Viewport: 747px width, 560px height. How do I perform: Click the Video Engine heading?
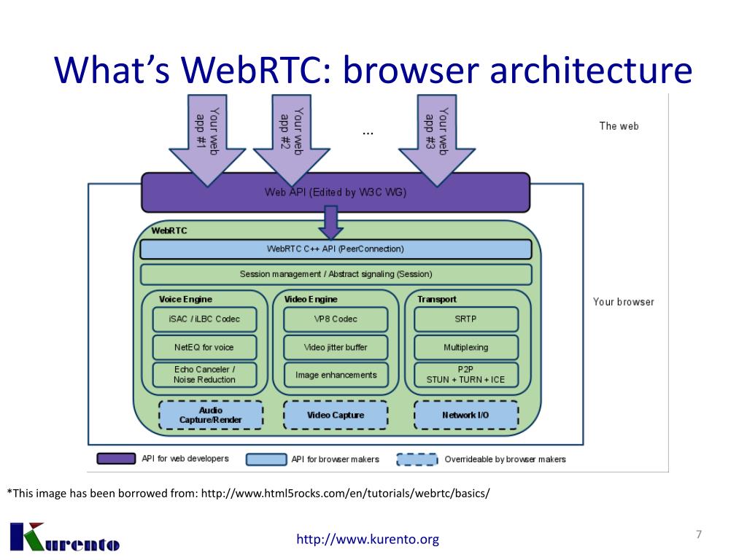click(x=311, y=299)
